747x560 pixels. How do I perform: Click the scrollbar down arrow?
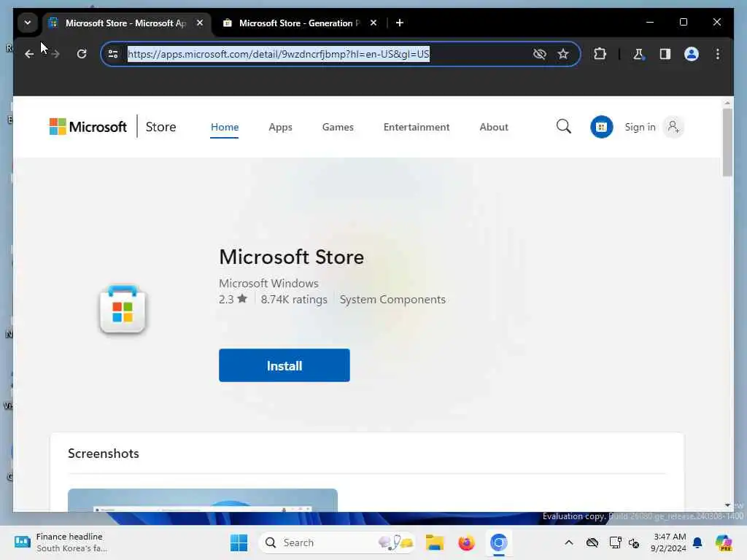point(727,505)
